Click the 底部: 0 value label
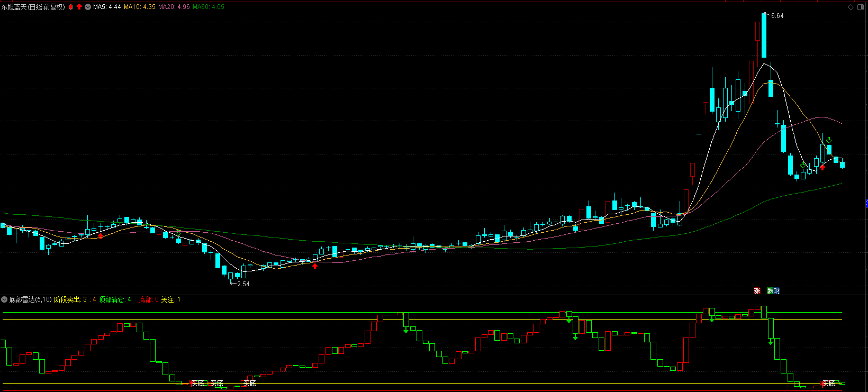 pyautogui.click(x=149, y=299)
